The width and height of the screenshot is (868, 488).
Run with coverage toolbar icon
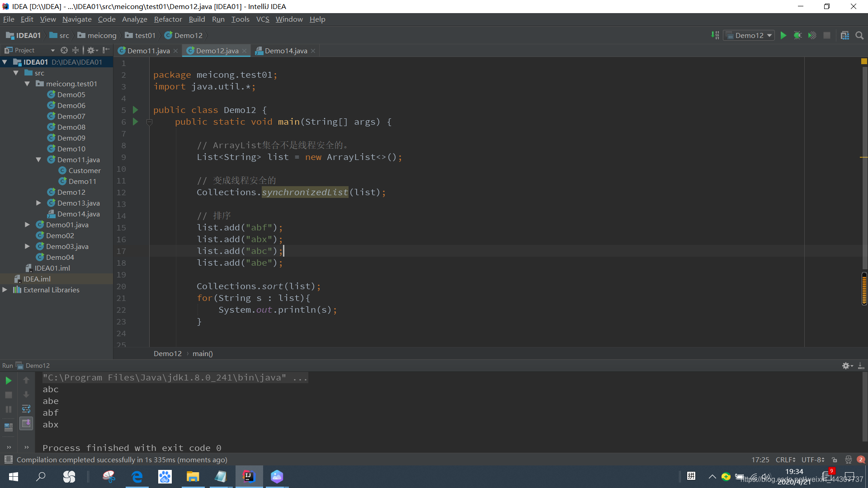(812, 35)
